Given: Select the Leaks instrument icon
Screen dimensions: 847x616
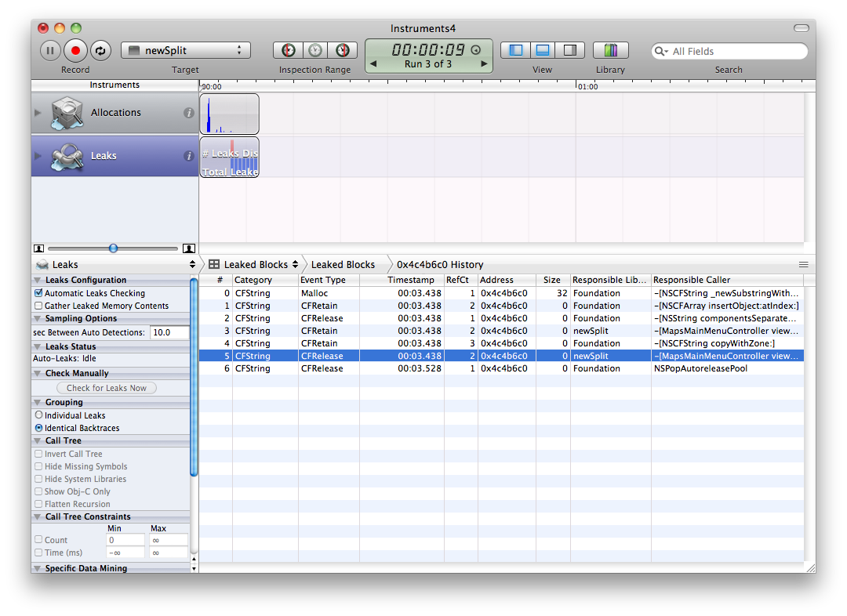Looking at the screenshot, I should [x=67, y=157].
